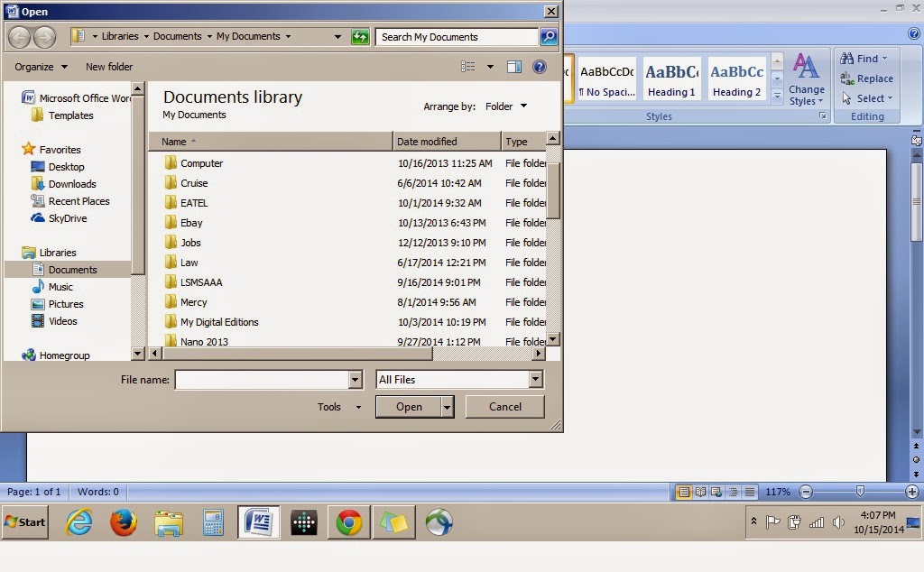Click the volume speaker tray icon
The width and height of the screenshot is (924, 572).
pyautogui.click(x=838, y=522)
